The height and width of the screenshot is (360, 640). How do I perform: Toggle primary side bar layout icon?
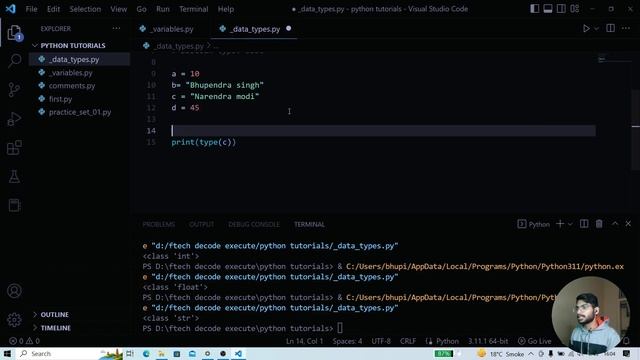click(534, 9)
